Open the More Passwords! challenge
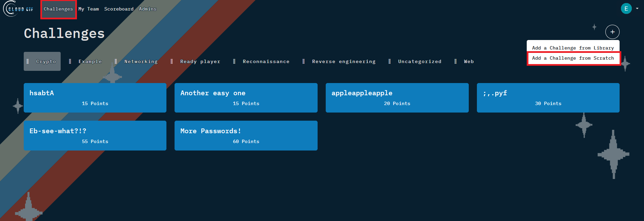This screenshot has height=221, width=644. point(246,136)
